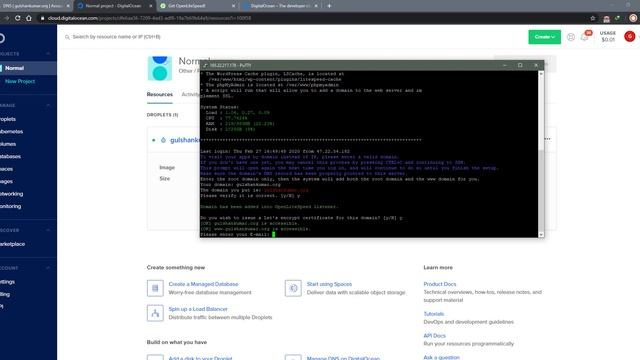Open Billing in the sidebar
The image size is (640, 360).
(x=5, y=294)
